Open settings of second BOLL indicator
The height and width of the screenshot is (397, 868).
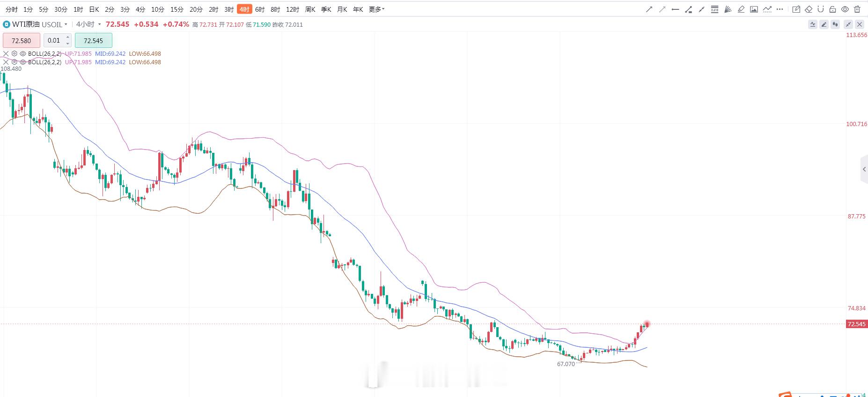click(x=15, y=62)
